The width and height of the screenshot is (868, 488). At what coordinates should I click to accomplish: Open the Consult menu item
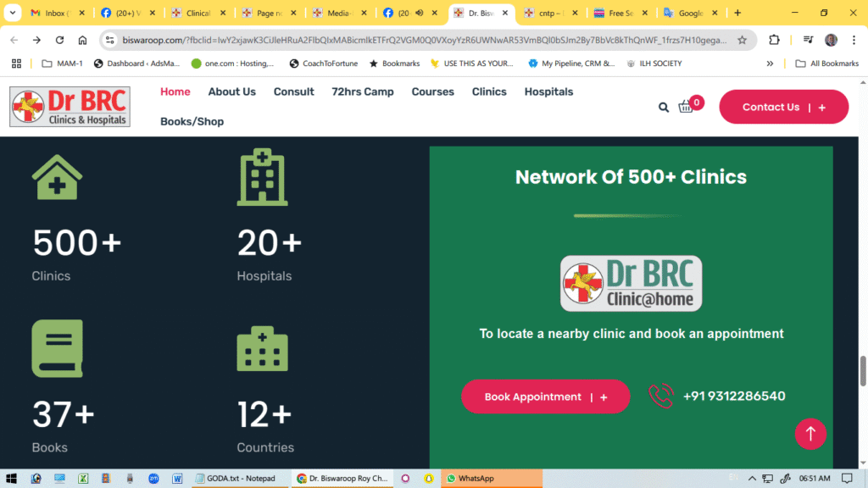click(x=293, y=91)
